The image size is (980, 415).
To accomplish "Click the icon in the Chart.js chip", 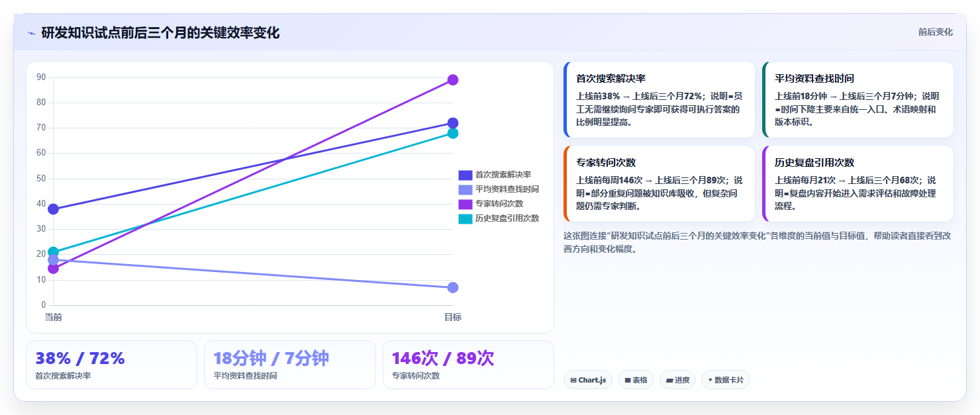I will pyautogui.click(x=573, y=381).
